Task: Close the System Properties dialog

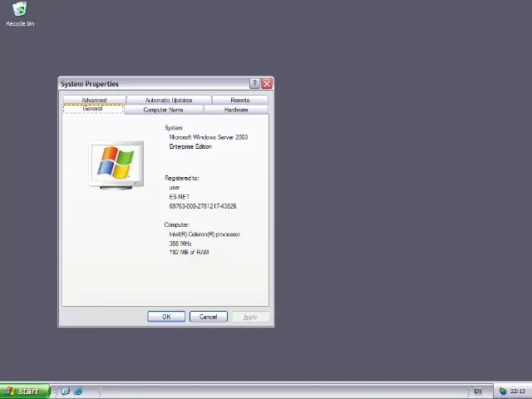Action: [267, 83]
